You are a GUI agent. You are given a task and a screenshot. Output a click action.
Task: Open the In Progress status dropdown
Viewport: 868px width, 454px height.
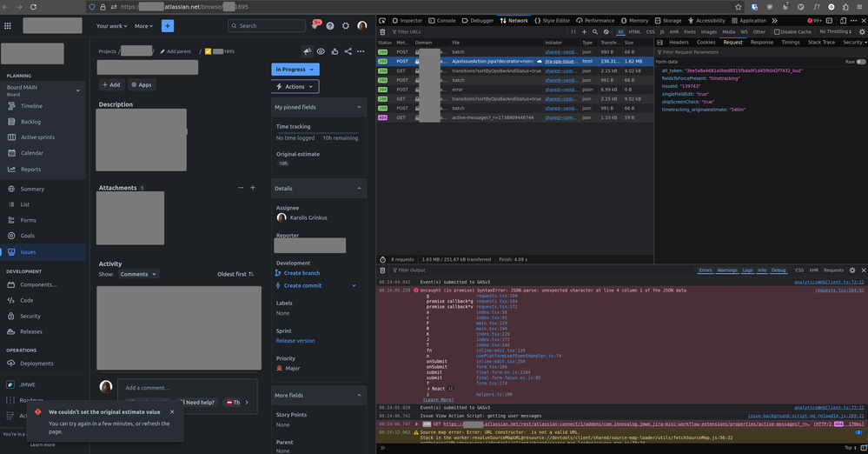click(295, 69)
